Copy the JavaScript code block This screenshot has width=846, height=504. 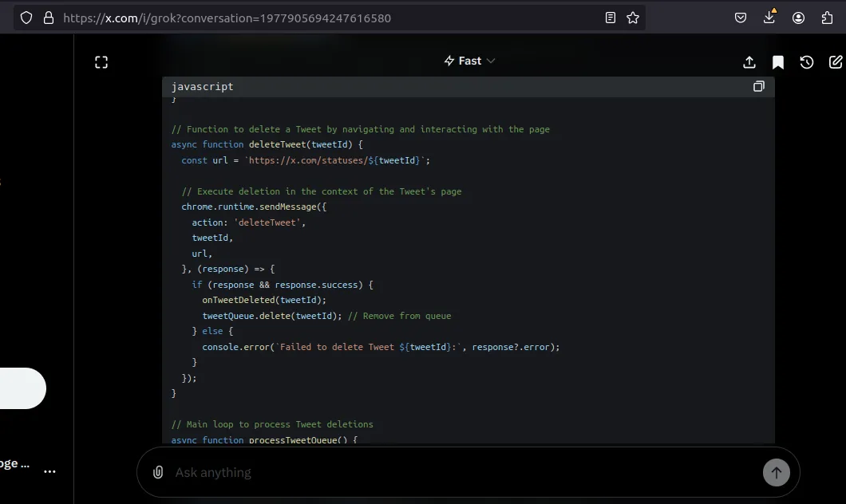point(758,86)
